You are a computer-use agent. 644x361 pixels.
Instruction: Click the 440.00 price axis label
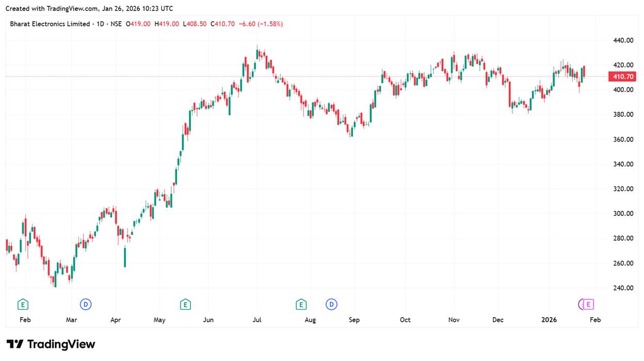[x=623, y=40]
